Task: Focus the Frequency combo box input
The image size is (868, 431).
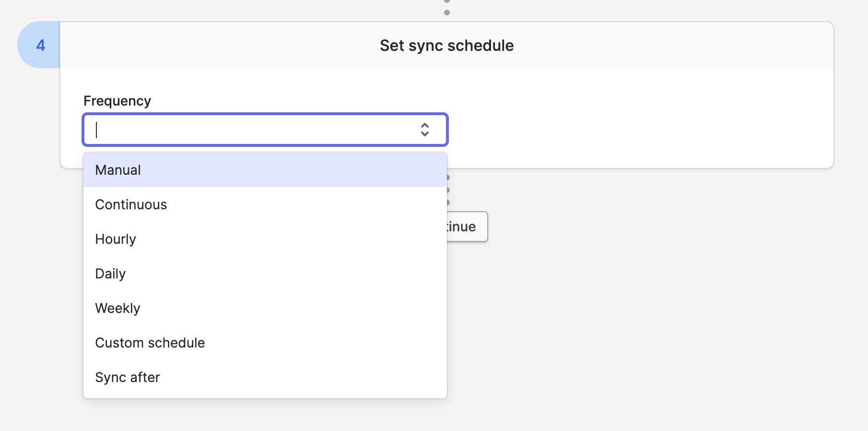Action: [x=254, y=130]
